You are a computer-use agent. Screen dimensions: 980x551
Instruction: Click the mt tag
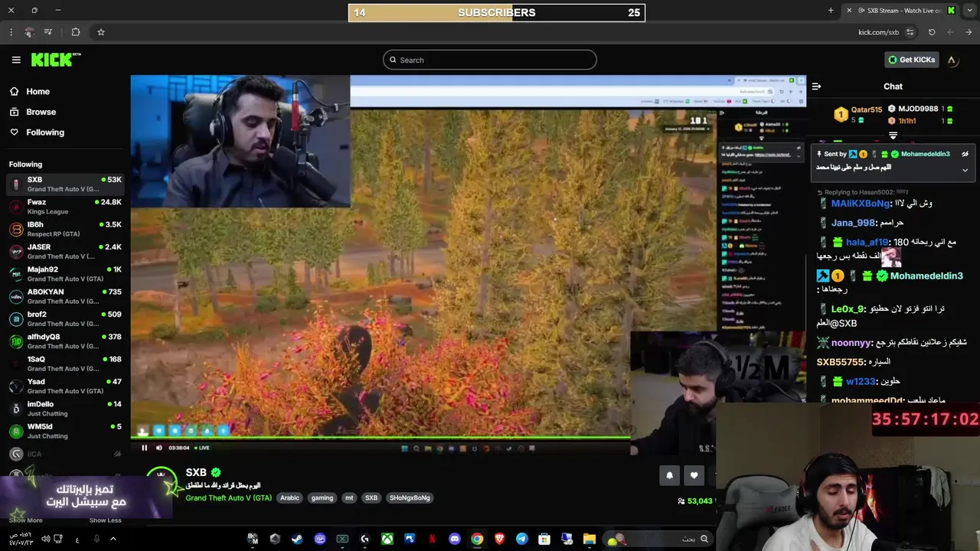[349, 497]
